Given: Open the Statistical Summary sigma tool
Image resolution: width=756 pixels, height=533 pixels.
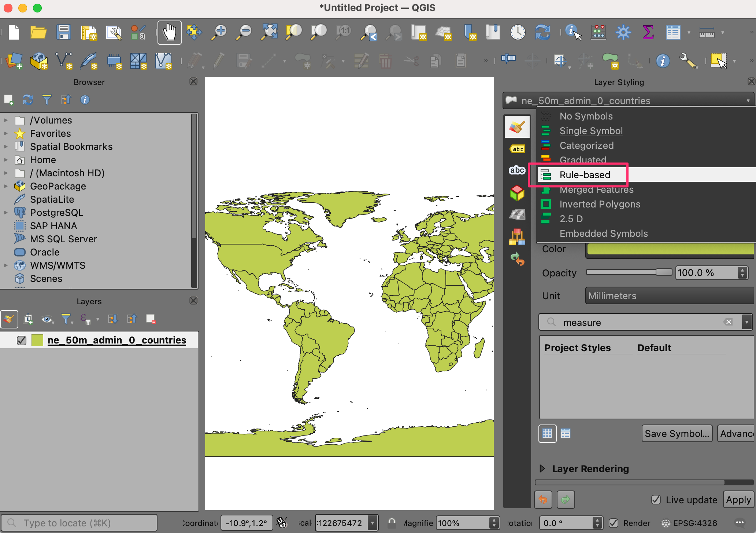Looking at the screenshot, I should [648, 33].
